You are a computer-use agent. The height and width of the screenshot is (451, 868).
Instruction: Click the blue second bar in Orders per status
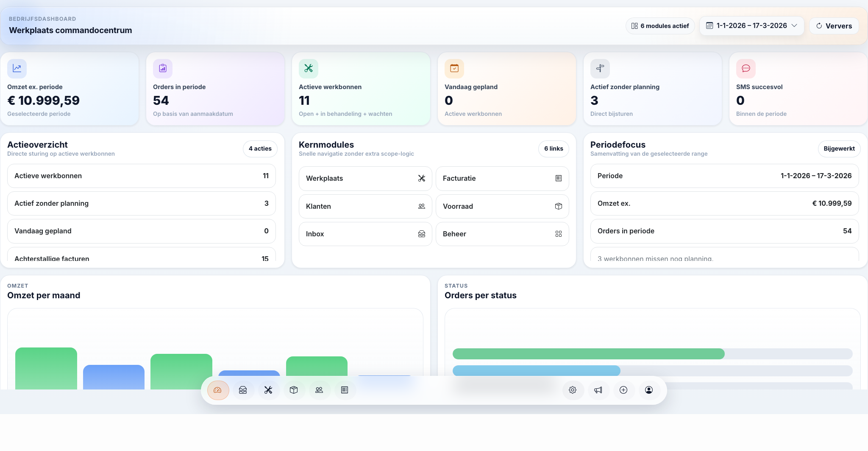tap(537, 371)
